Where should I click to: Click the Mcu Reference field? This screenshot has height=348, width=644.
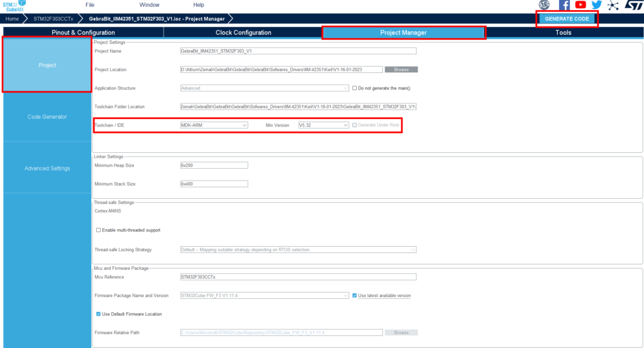tap(298, 277)
